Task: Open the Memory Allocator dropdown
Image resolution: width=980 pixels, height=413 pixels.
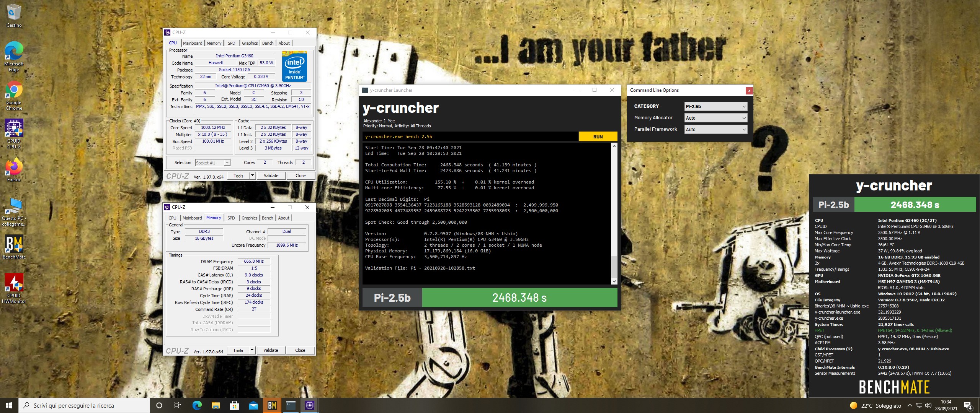Action: click(716, 118)
